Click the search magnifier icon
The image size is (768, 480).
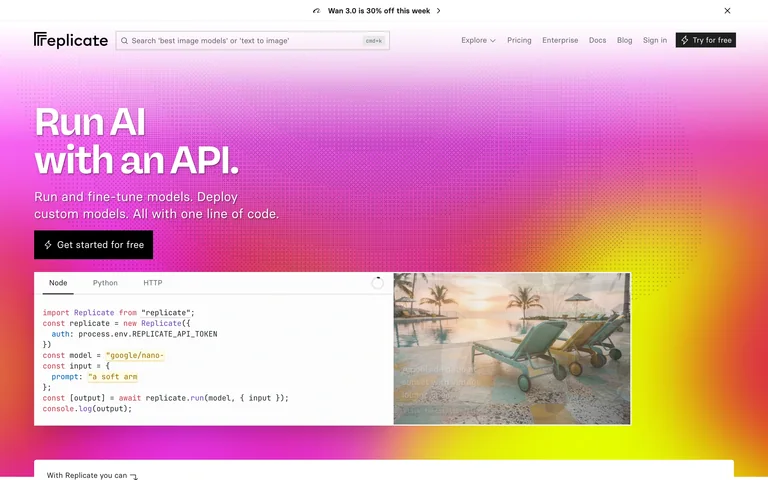pos(124,41)
